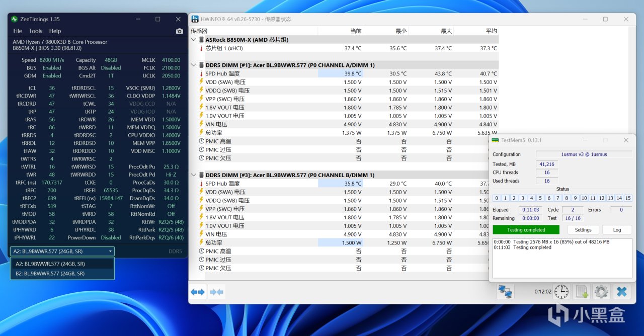This screenshot has width=644, height=336.
Task: Click the ZenTimings camera screenshot icon
Action: pyautogui.click(x=179, y=31)
